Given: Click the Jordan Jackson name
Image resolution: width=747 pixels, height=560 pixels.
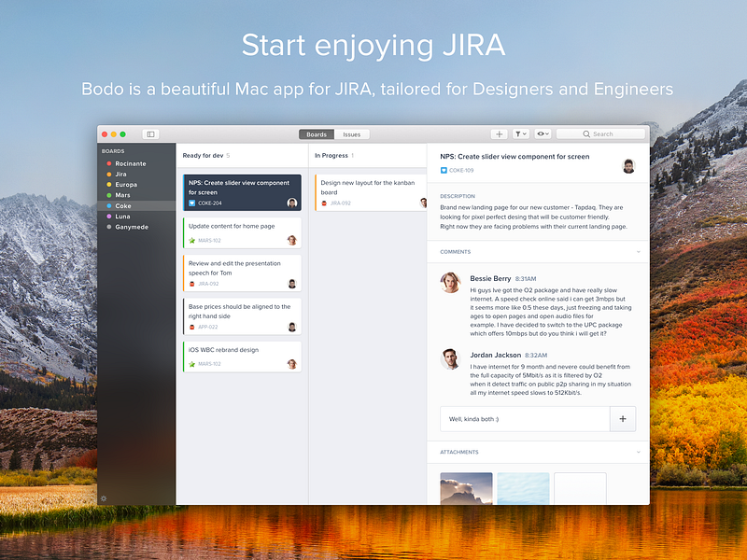Looking at the screenshot, I should coord(496,355).
